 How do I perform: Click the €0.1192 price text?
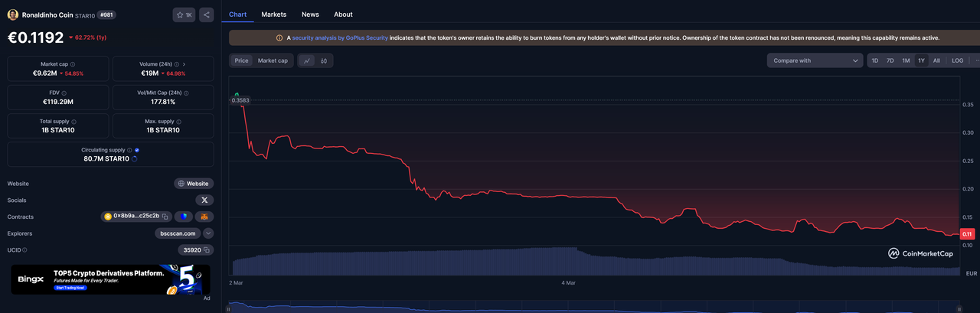(35, 37)
